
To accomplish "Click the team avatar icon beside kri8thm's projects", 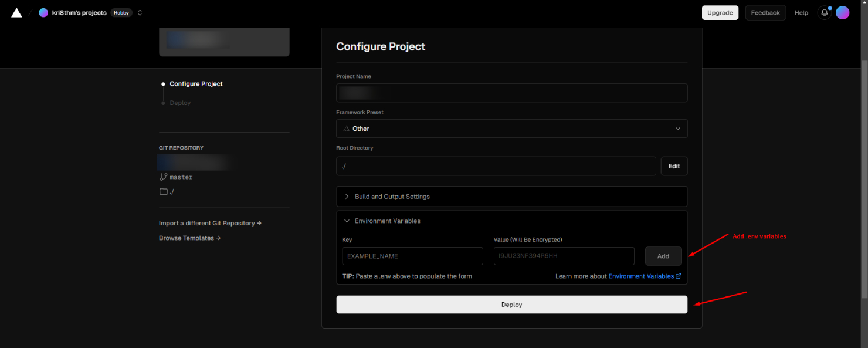I will (43, 13).
